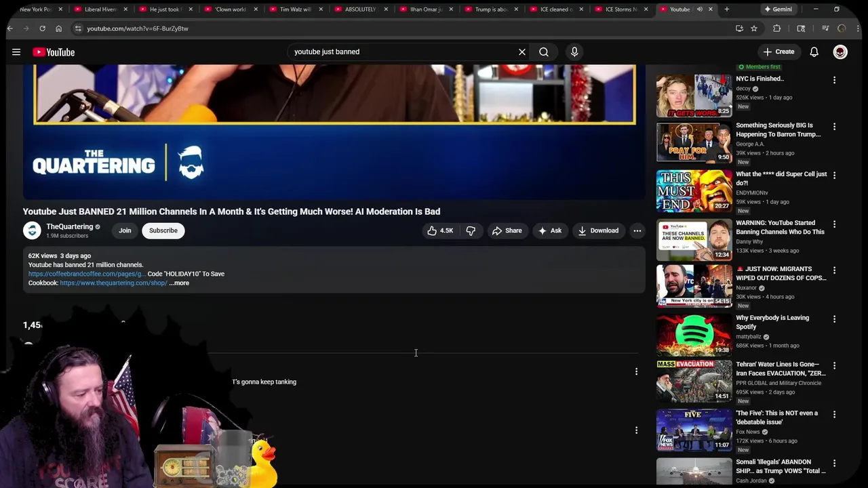Open the YouTube guide hamburger menu
This screenshot has height=488, width=868.
[16, 52]
